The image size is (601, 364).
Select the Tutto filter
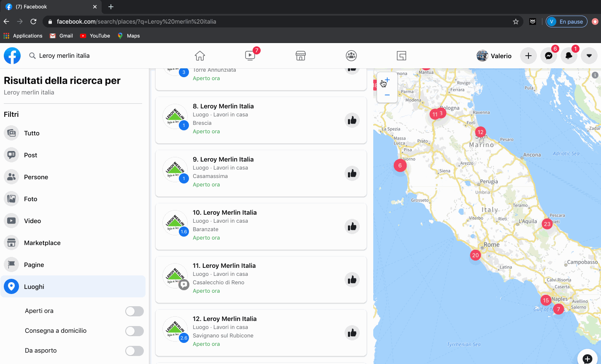pos(73,133)
